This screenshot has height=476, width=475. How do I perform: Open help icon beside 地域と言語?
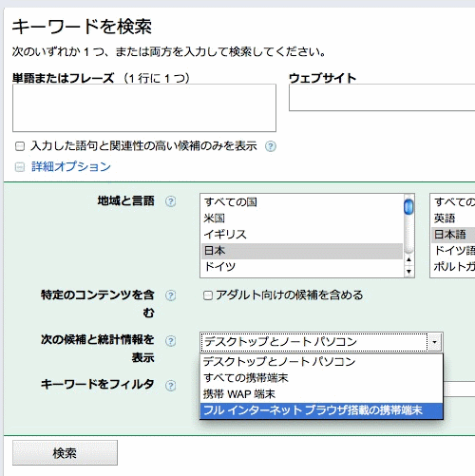pos(171,201)
